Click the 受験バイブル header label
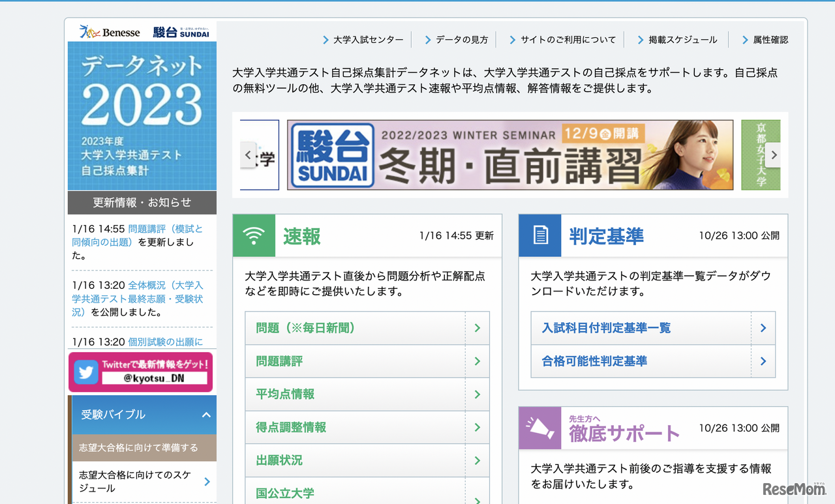 [x=114, y=415]
